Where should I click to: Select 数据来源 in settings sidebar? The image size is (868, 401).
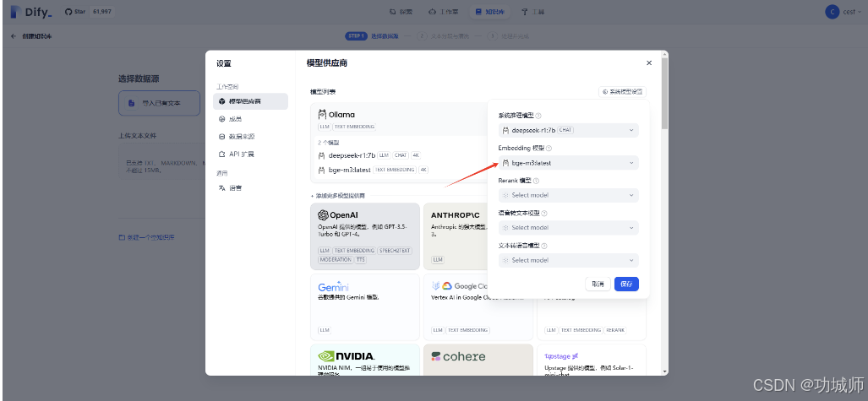[250, 137]
